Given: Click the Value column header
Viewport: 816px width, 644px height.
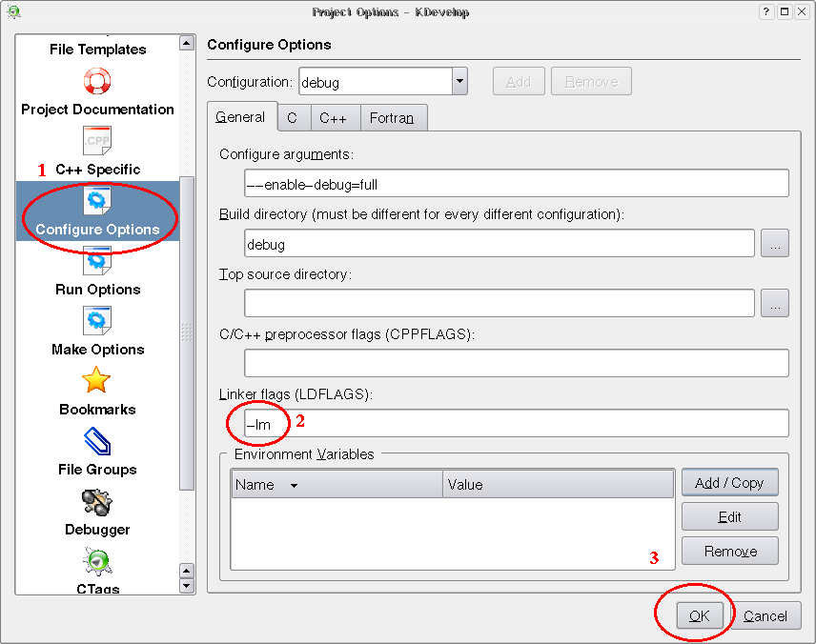Looking at the screenshot, I should (x=559, y=484).
